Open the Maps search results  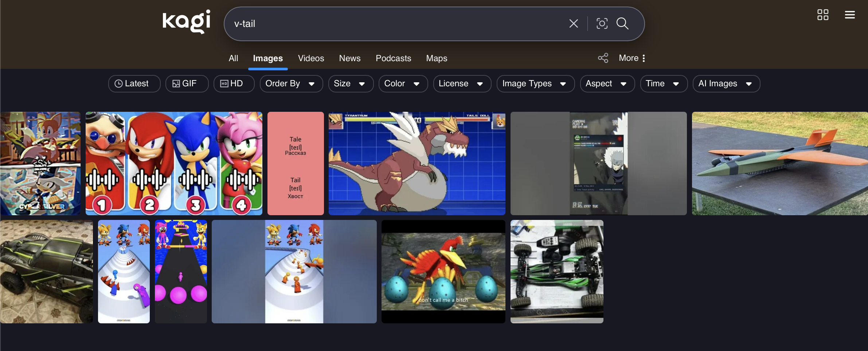pyautogui.click(x=436, y=58)
